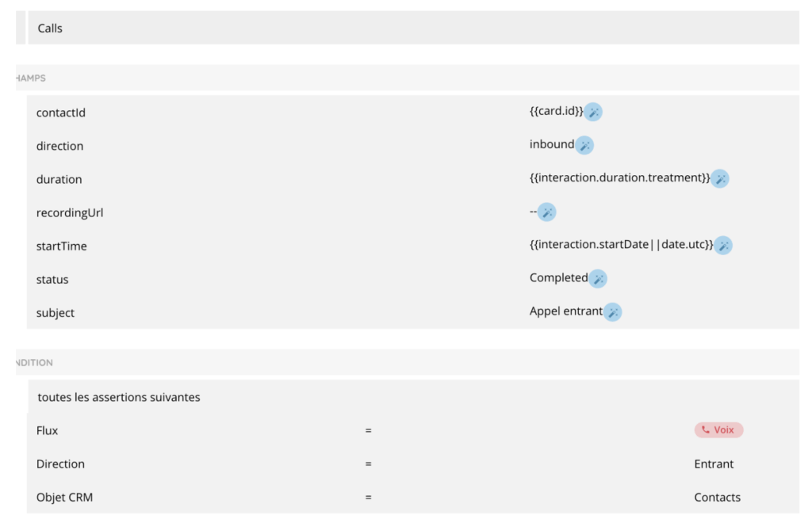Open wand icon for duration treatment value
Image resolution: width=812 pixels, height=523 pixels.
point(720,179)
